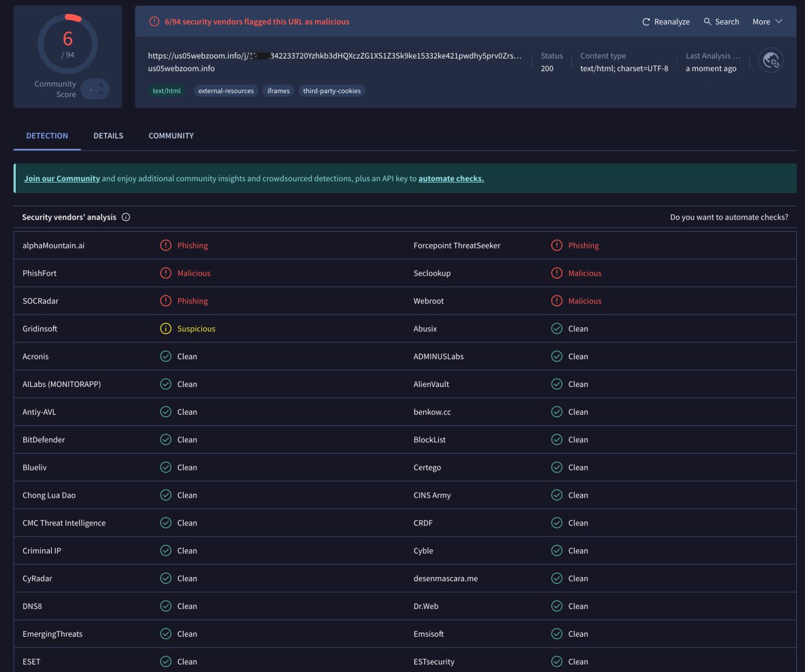The image size is (805, 672).
Task: Click the Reanalyze refresh icon
Action: click(x=646, y=22)
